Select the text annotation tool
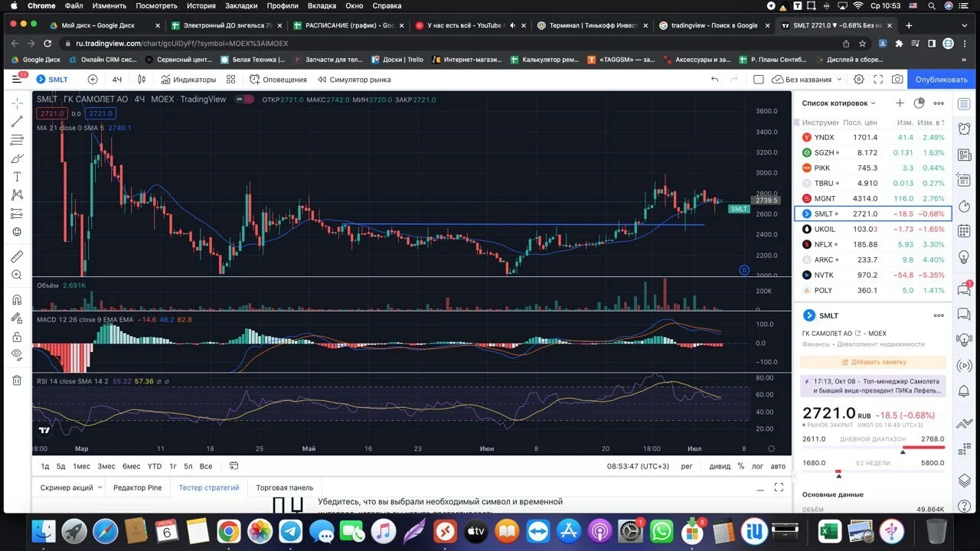Viewport: 980px width, 551px height. (x=17, y=177)
